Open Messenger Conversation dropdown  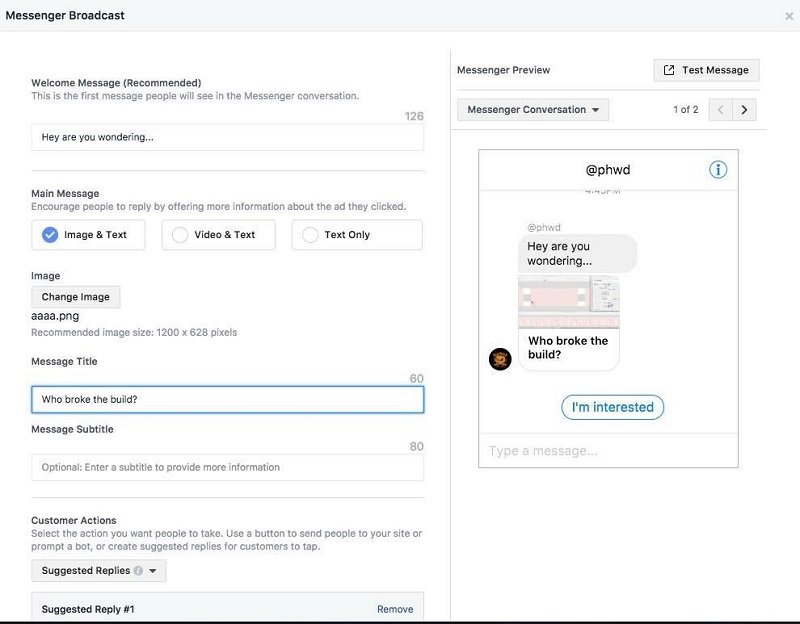pyautogui.click(x=532, y=110)
